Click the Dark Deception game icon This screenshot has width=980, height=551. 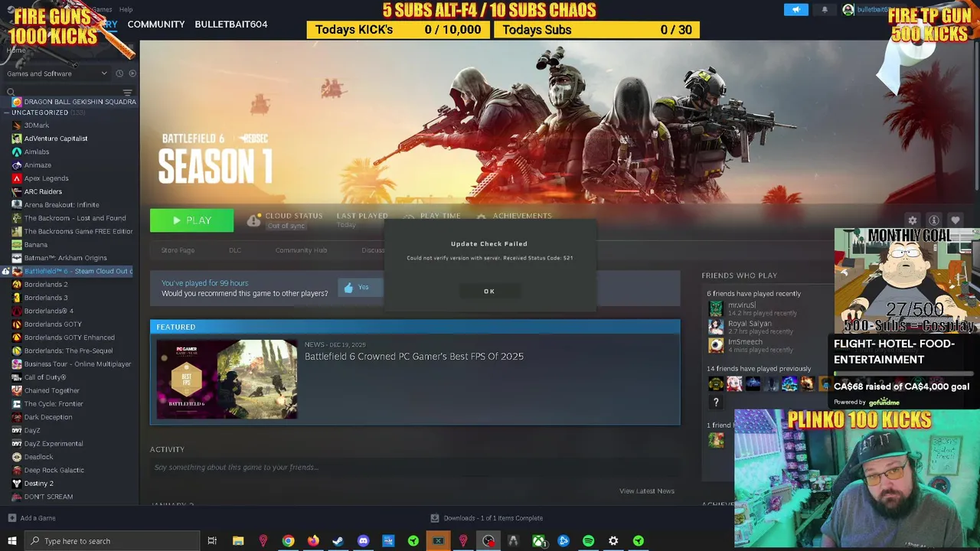click(16, 417)
